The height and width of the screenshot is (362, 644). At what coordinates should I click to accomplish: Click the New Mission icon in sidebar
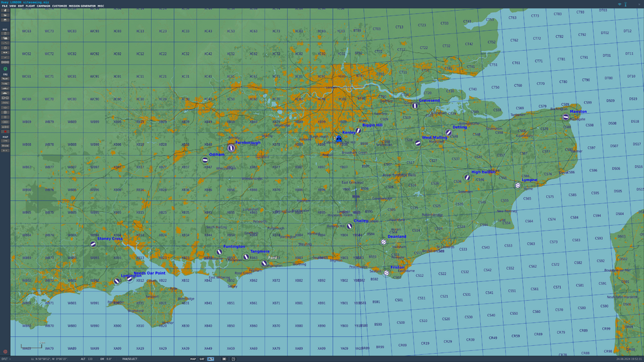pos(5,10)
